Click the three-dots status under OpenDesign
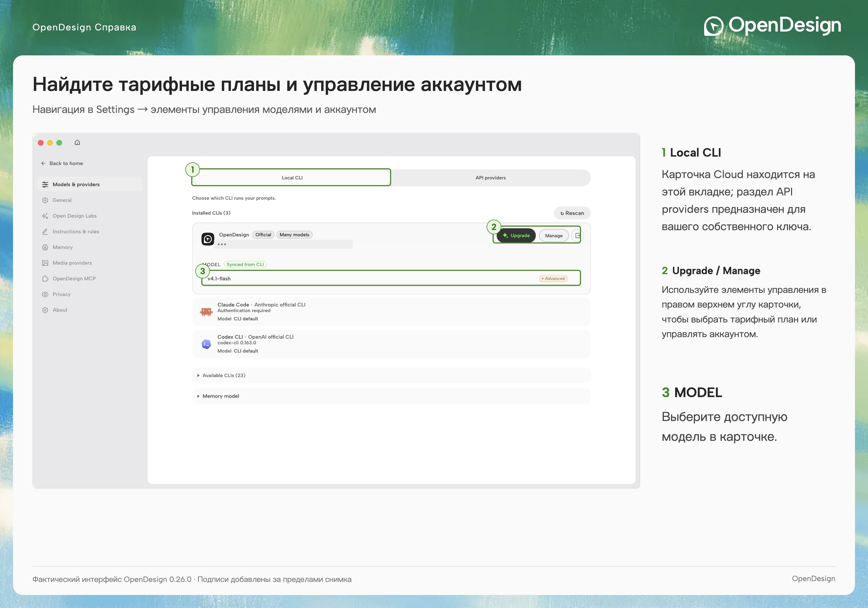The width and height of the screenshot is (868, 608). pos(222,244)
